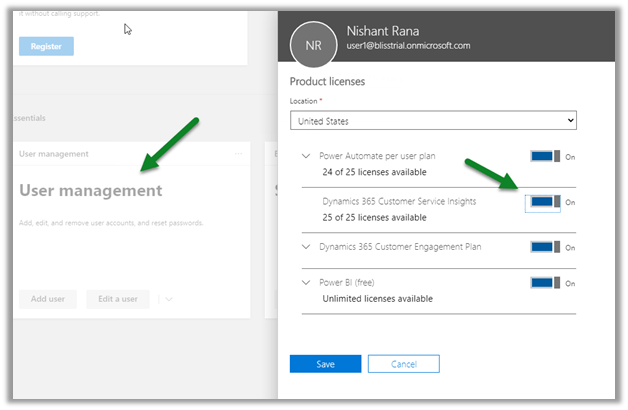Click the user1@blisstrial.onmicrosoft.com email
This screenshot has height=410, width=628.
tap(408, 46)
